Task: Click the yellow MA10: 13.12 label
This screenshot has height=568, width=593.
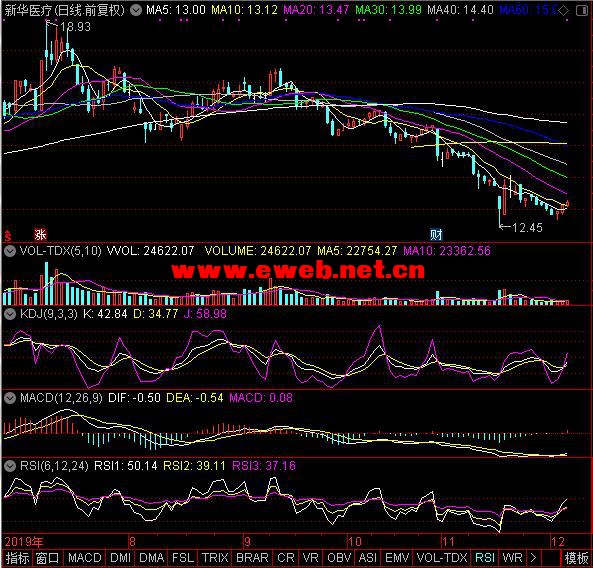Action: pos(245,10)
